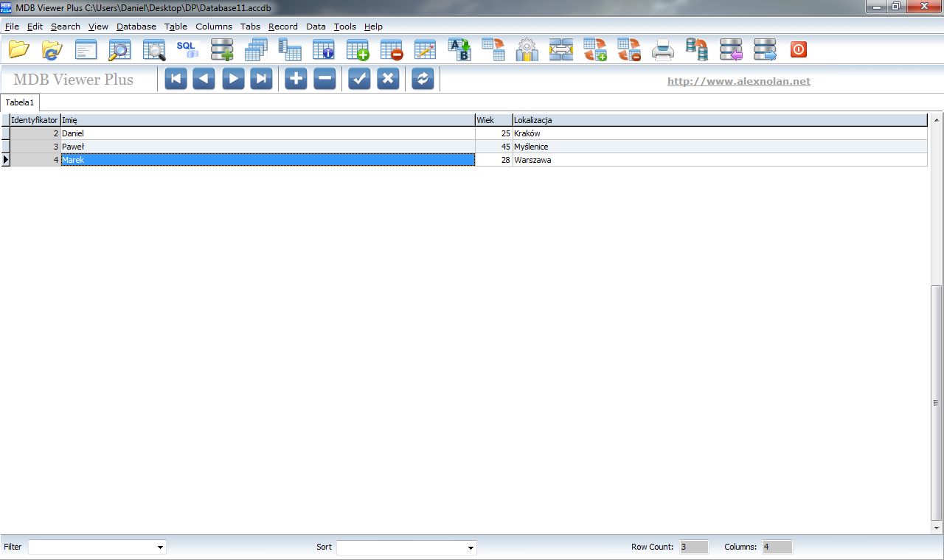Click the options gear icon
This screenshot has width=944, height=560.
coord(527,49)
